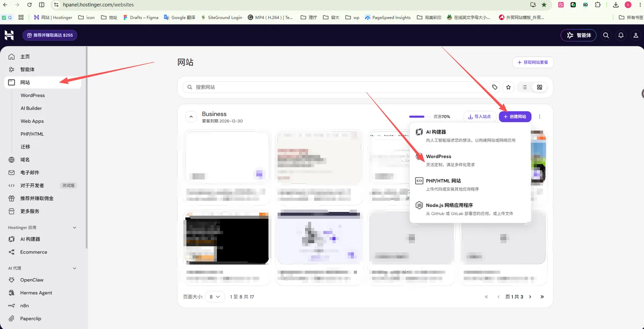The height and width of the screenshot is (329, 644).
Task: Choose WordPress in the create menu
Action: [470, 160]
